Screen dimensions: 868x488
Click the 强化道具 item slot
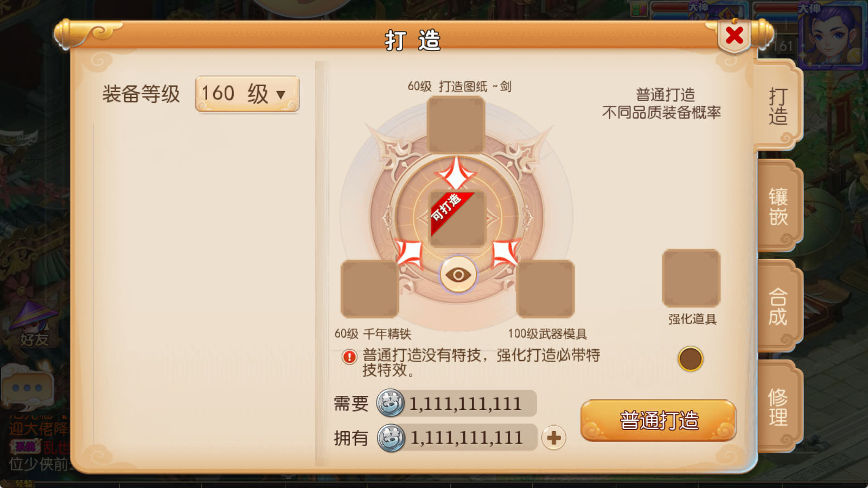click(x=691, y=278)
